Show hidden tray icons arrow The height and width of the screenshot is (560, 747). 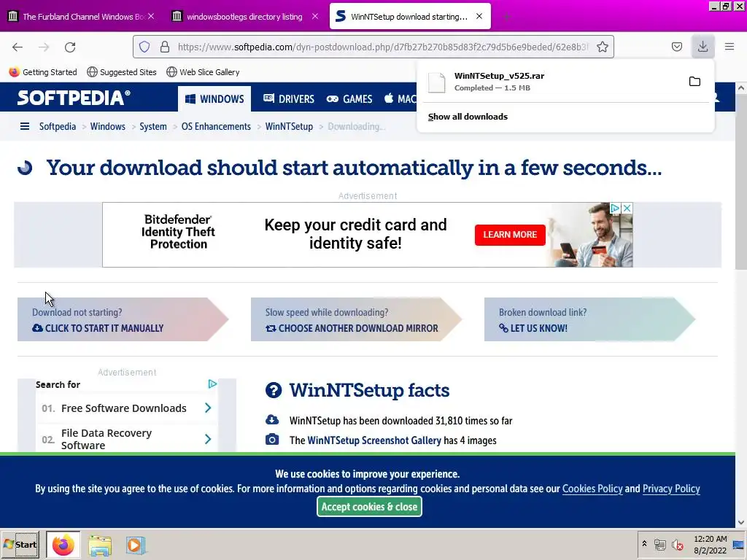645,544
